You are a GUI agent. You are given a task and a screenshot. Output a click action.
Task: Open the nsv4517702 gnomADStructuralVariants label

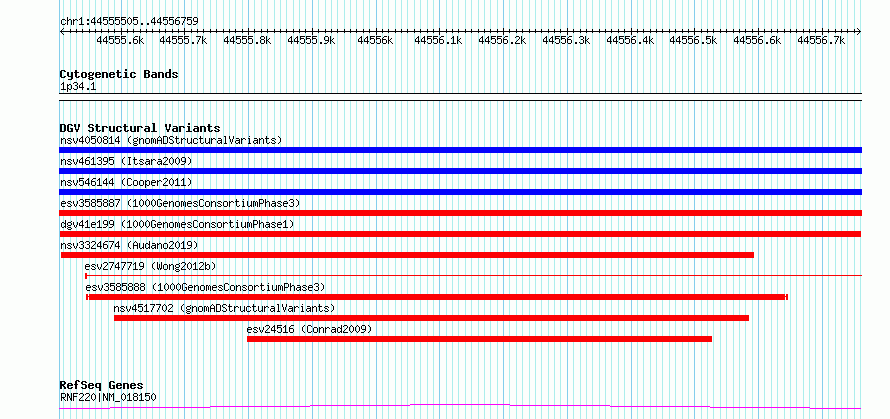[224, 308]
